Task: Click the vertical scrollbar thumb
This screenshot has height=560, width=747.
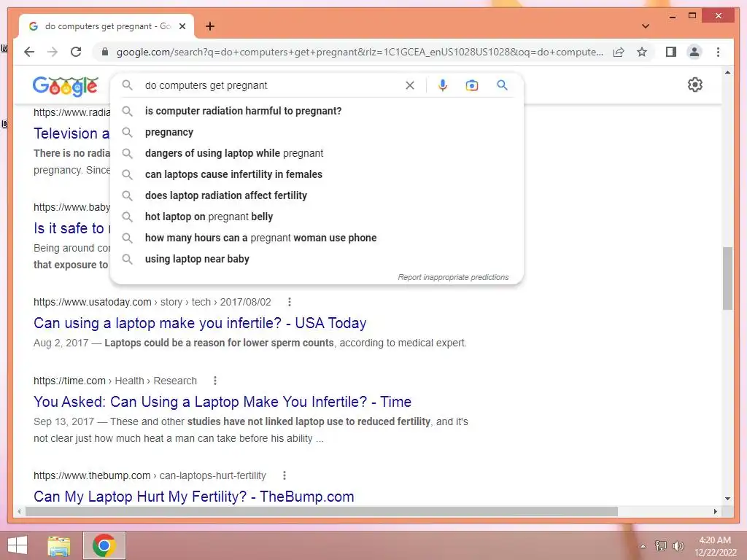Action: (x=727, y=278)
